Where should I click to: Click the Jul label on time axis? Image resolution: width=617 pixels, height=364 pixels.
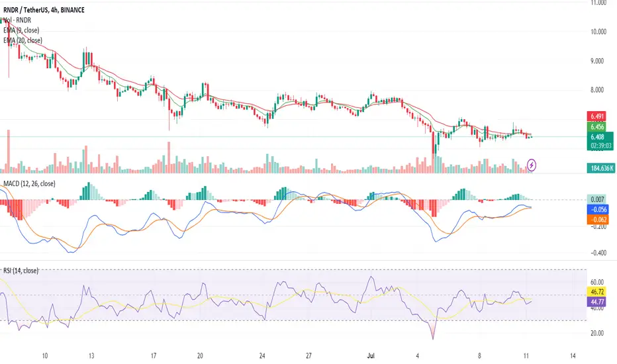click(x=371, y=356)
